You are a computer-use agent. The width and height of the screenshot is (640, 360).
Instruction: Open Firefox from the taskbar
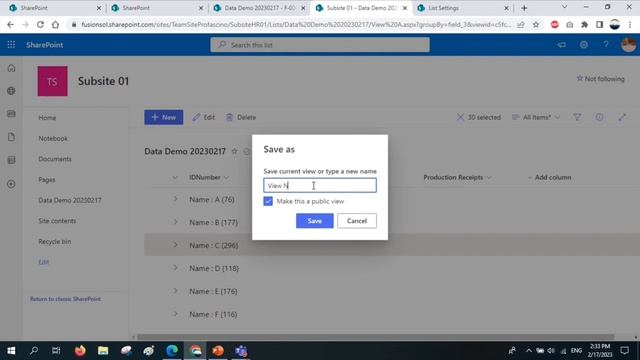pos(80,351)
